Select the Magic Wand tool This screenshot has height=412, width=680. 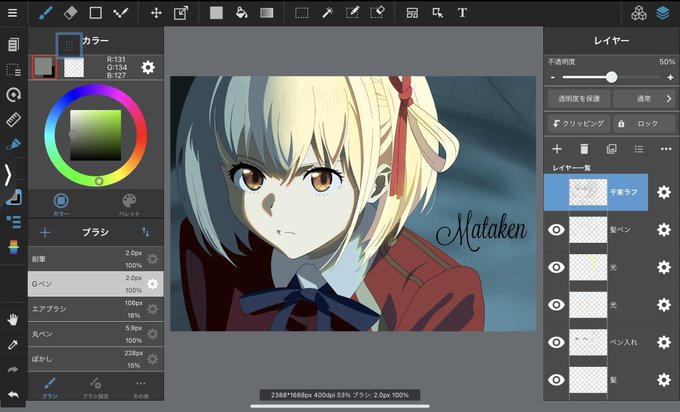point(327,13)
